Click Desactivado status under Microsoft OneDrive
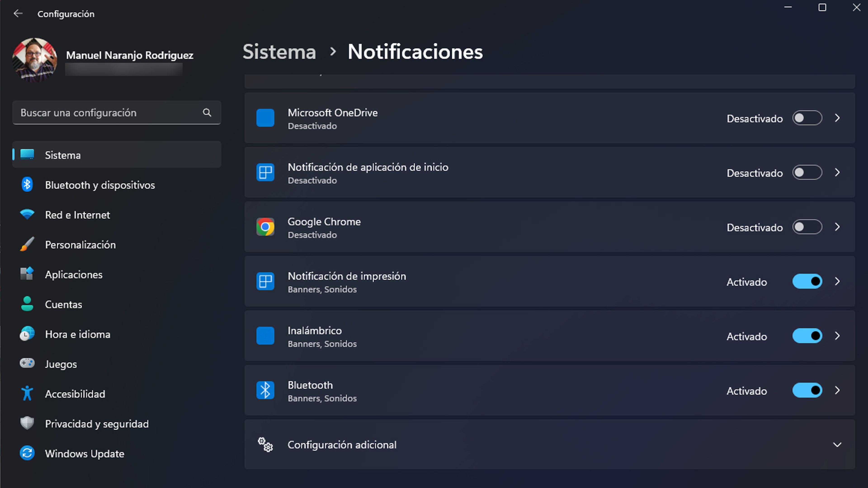Screen dimensions: 868x488 312,126
